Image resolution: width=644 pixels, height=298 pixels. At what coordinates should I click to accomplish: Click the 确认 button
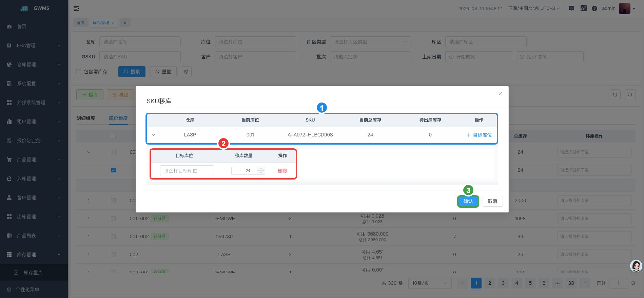point(468,201)
